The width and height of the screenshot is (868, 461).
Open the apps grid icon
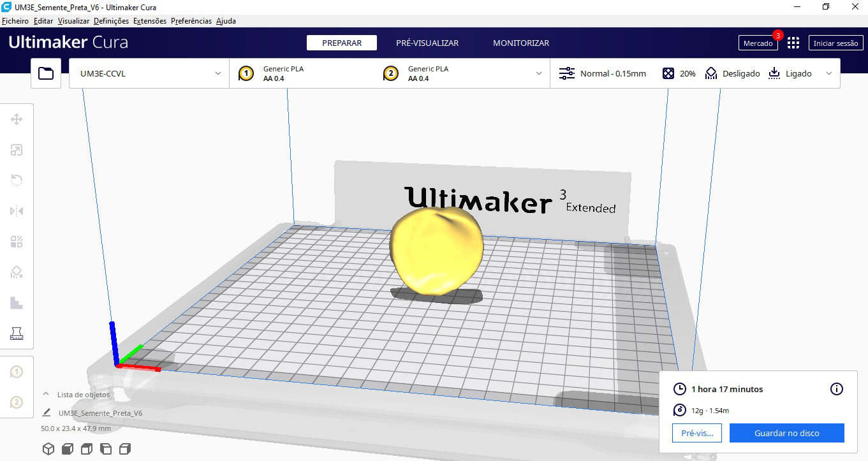793,43
